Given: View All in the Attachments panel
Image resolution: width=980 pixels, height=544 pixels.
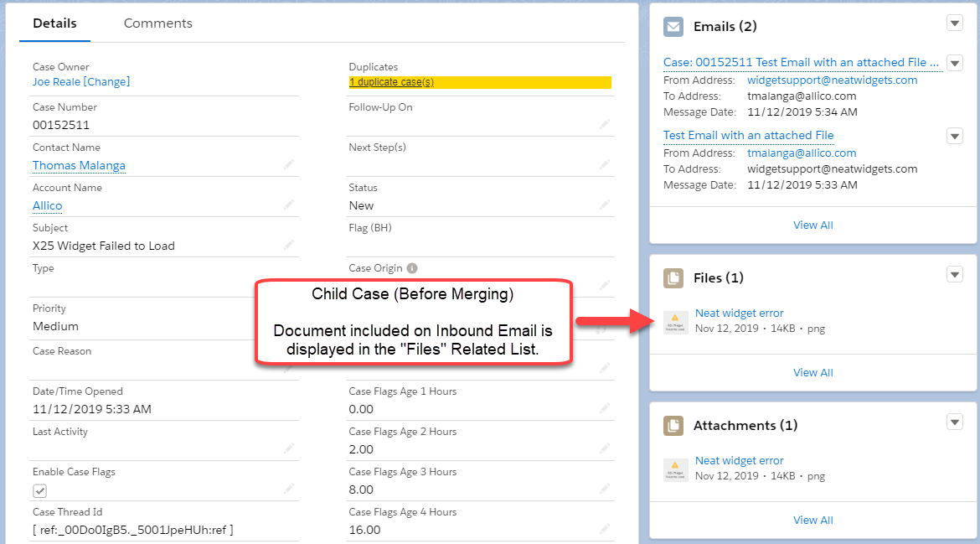Looking at the screenshot, I should (813, 521).
